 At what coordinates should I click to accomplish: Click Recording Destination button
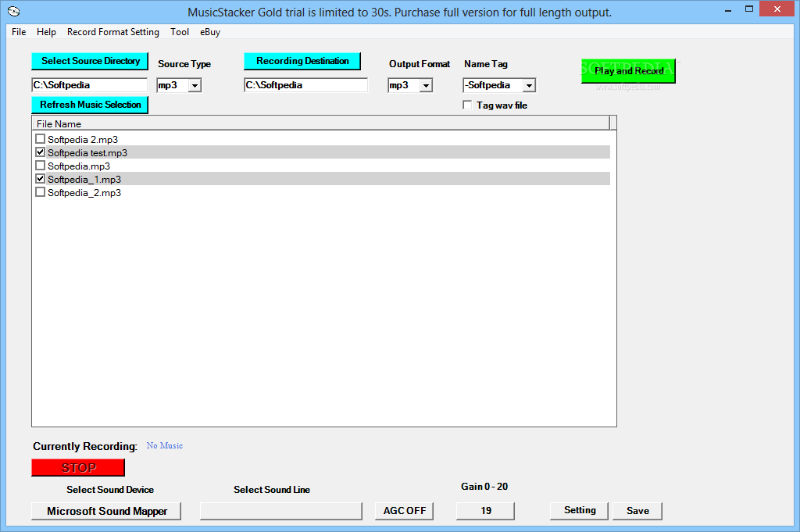click(x=302, y=61)
